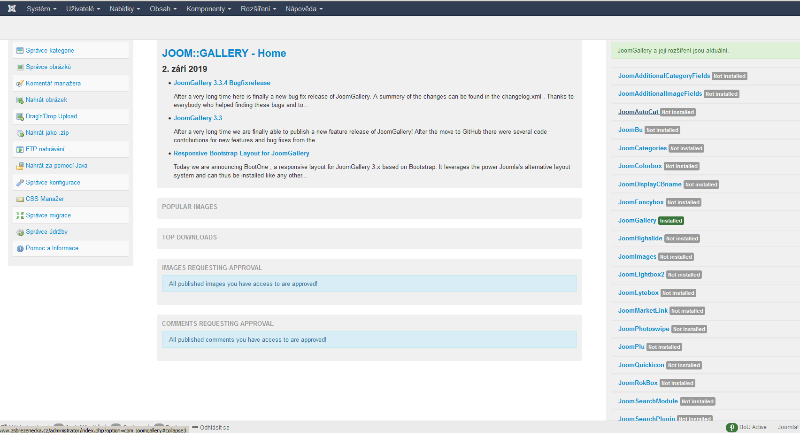The width and height of the screenshot is (800, 433).
Task: Click the green circular icon in the bottom status bar
Action: point(732,427)
